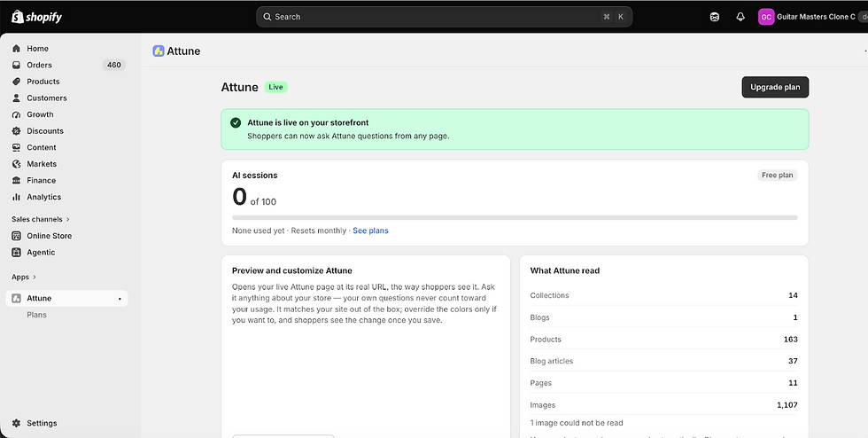Expand the Sales channels section
The height and width of the screenshot is (438, 868).
point(41,219)
